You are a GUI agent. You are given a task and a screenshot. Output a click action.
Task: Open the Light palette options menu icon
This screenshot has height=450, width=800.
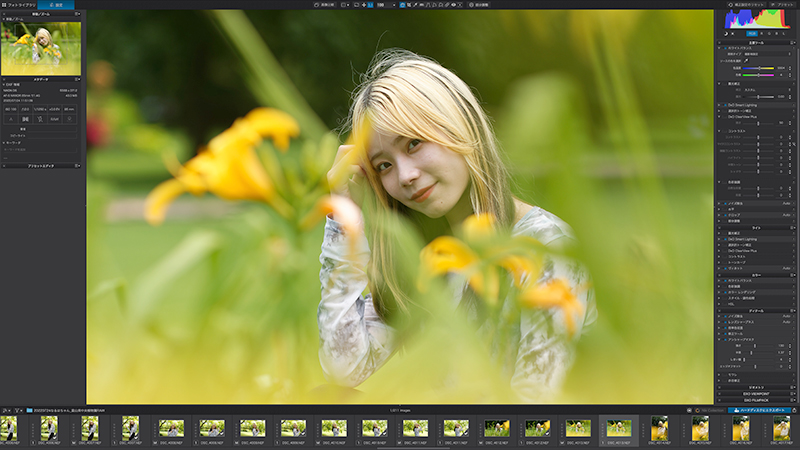(792, 228)
